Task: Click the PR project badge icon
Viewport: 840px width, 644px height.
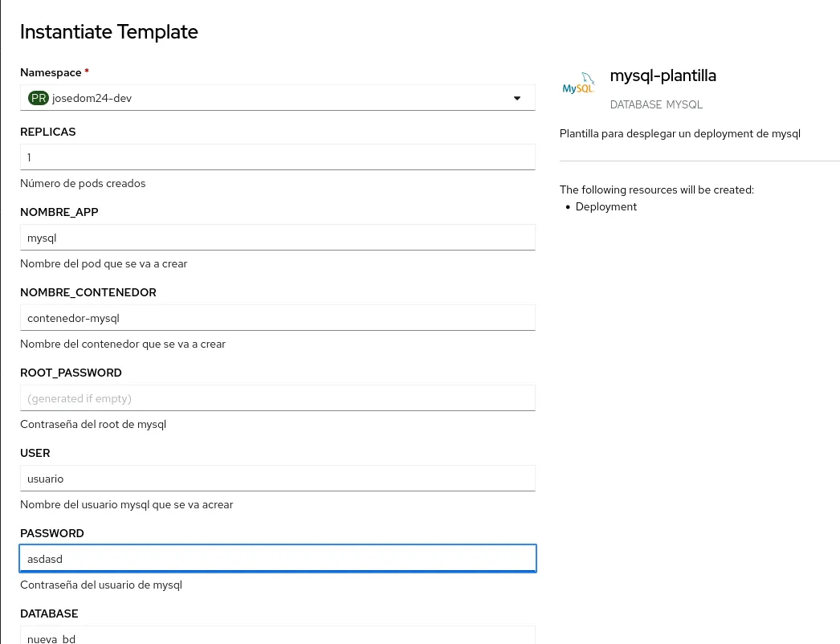Action: coord(39,97)
